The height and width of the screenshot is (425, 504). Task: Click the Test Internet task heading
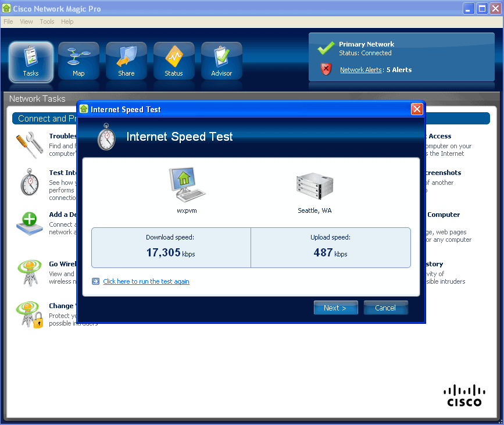[x=63, y=173]
